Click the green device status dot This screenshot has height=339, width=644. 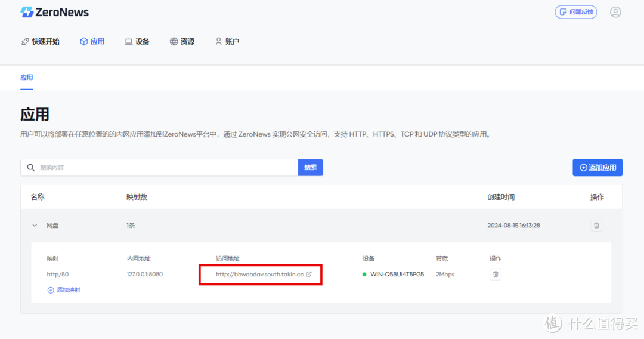coord(364,275)
